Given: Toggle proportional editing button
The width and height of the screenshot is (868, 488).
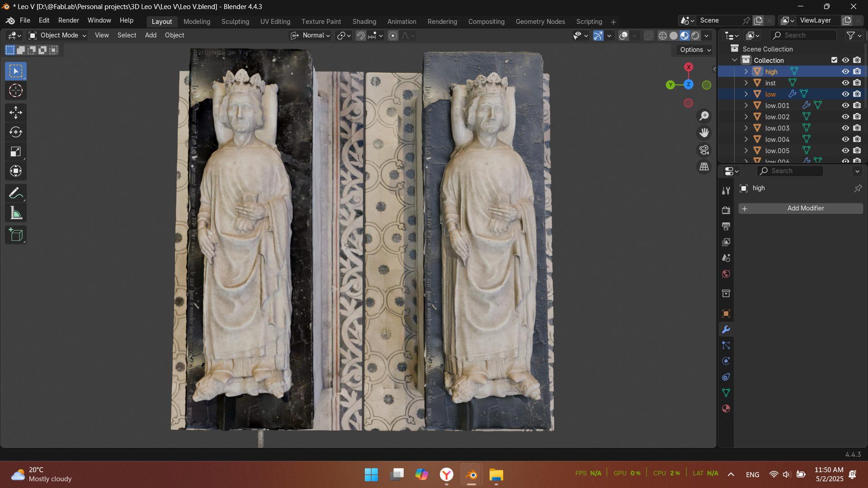Looking at the screenshot, I should (393, 36).
